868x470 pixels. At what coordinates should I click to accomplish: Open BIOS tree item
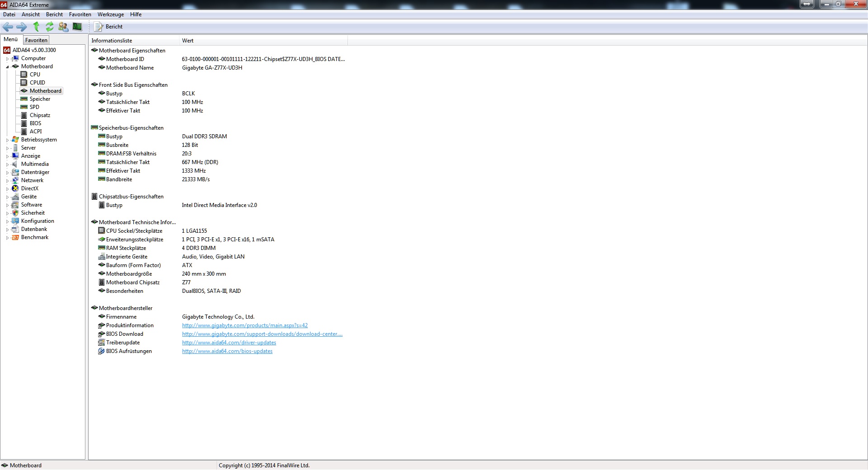(35, 123)
